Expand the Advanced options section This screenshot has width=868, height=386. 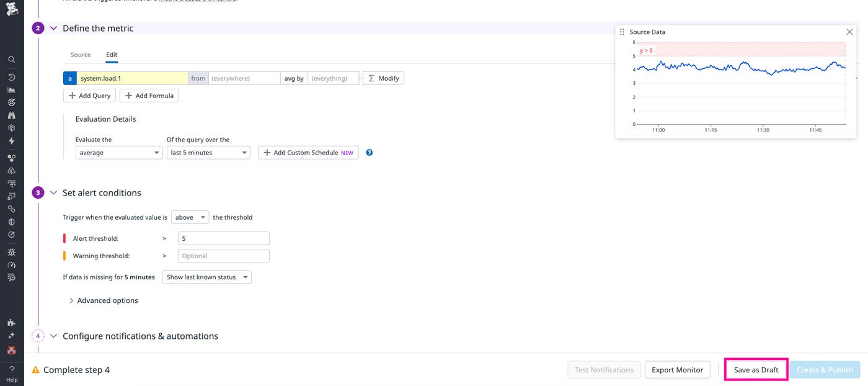coord(104,300)
